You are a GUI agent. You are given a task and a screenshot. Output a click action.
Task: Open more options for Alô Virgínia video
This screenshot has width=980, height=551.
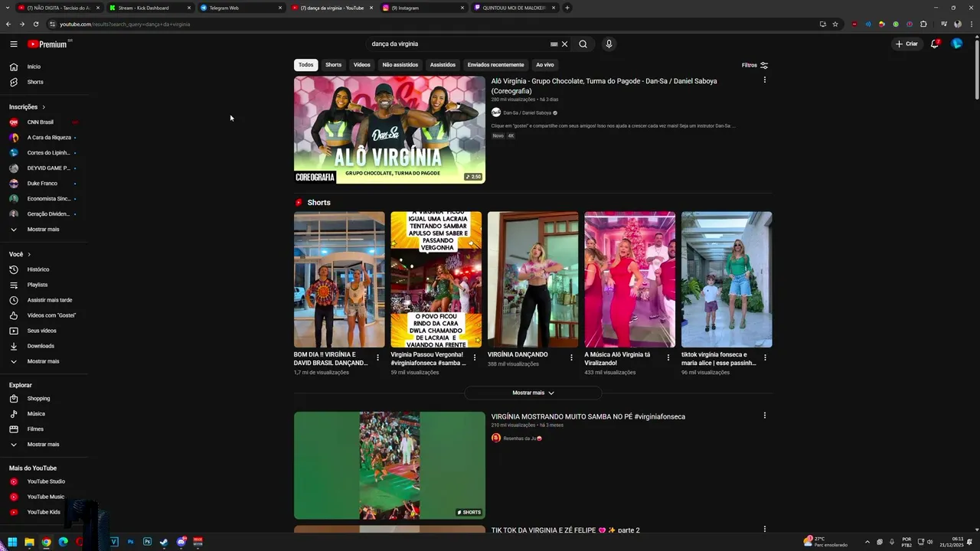click(764, 80)
